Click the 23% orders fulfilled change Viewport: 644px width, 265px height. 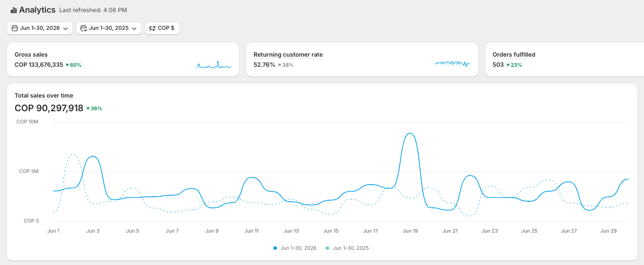pos(514,65)
